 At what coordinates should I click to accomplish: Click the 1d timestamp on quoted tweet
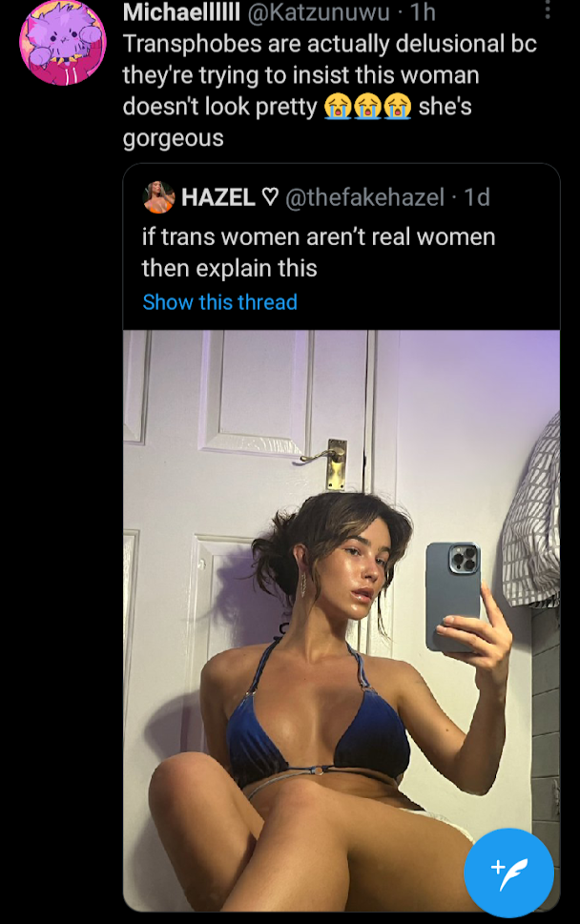coord(477,196)
